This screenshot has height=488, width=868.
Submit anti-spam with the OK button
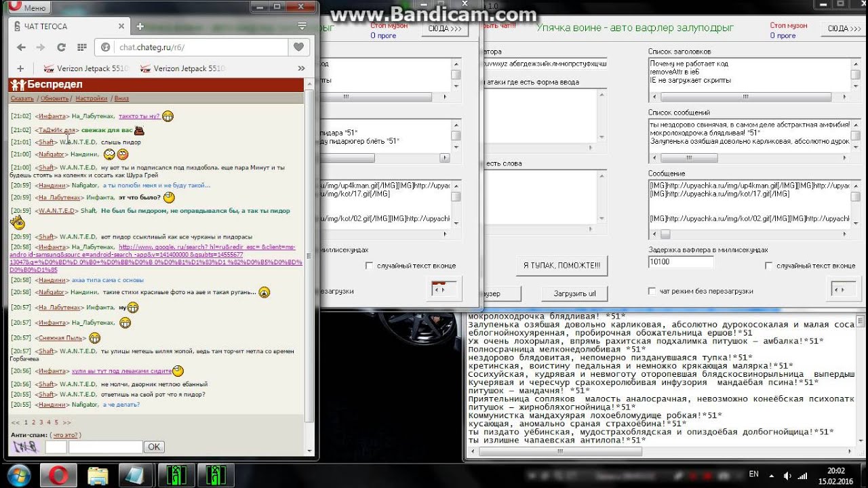pyautogui.click(x=154, y=447)
